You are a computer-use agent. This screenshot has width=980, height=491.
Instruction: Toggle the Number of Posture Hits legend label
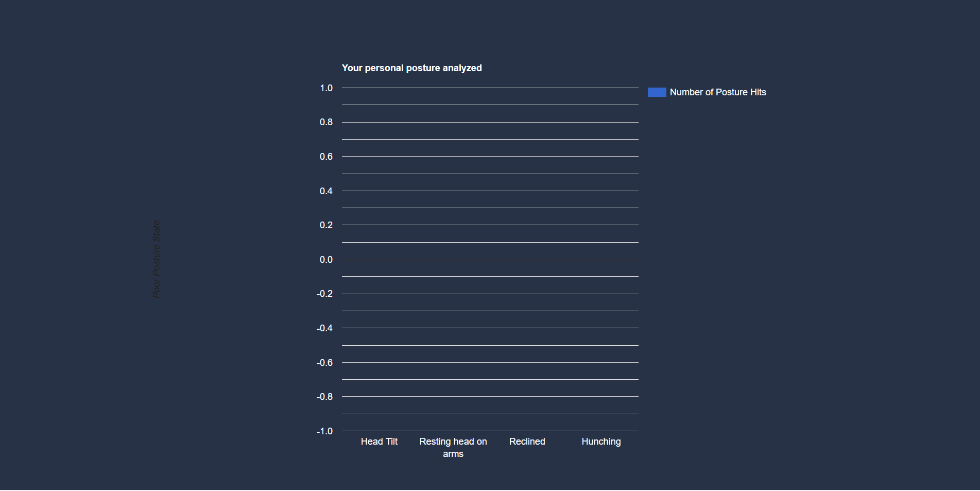[717, 92]
